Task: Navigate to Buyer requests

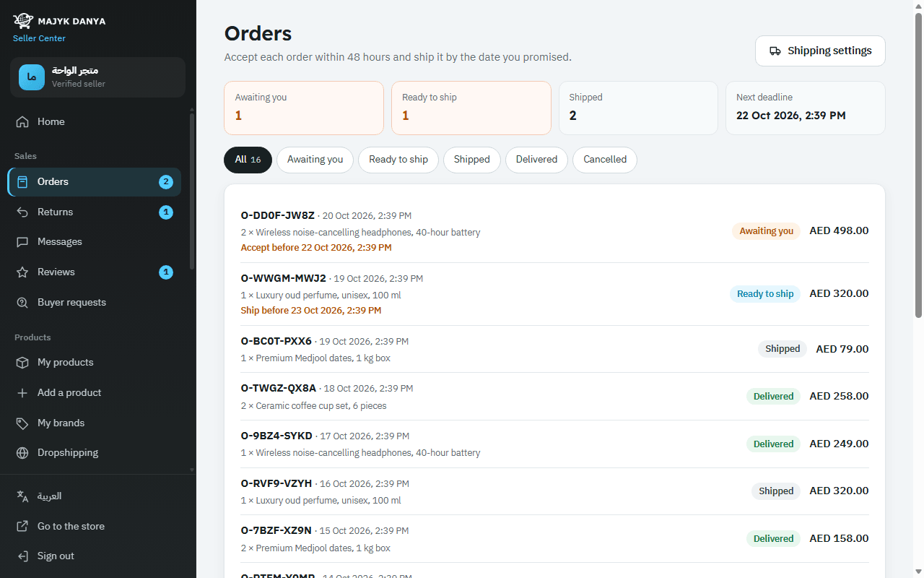Action: click(94, 303)
